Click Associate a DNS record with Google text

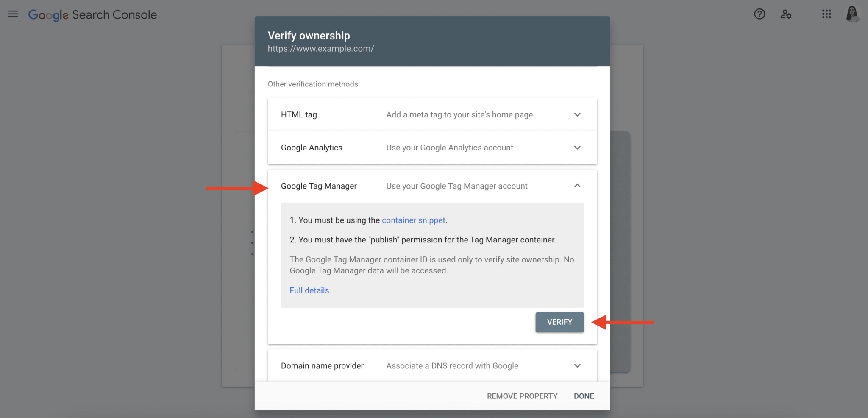coord(452,365)
